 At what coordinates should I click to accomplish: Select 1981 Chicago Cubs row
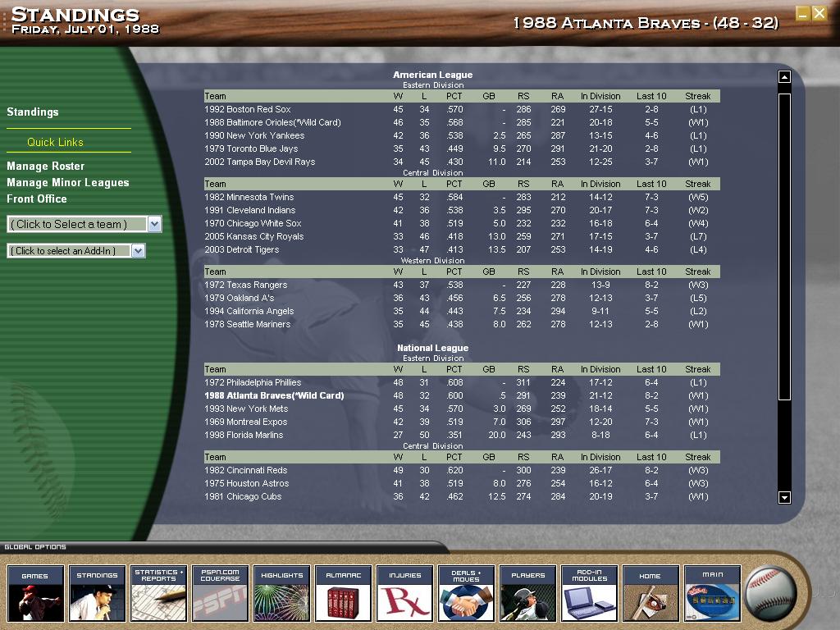coord(462,496)
